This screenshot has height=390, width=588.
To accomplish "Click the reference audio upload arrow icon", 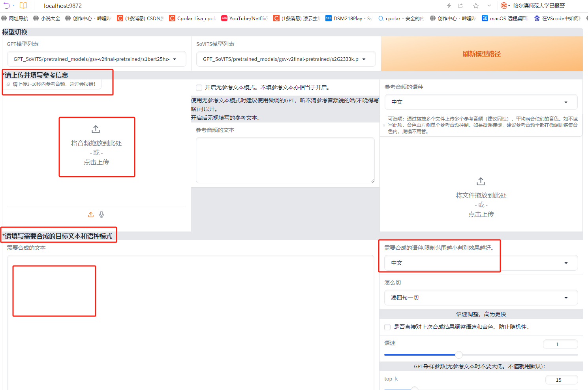I will point(96,129).
